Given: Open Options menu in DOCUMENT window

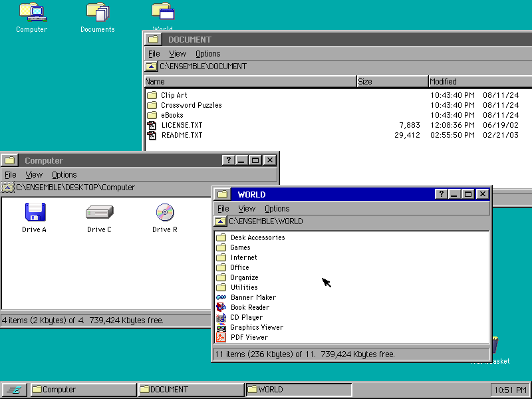Looking at the screenshot, I should coord(207,54).
